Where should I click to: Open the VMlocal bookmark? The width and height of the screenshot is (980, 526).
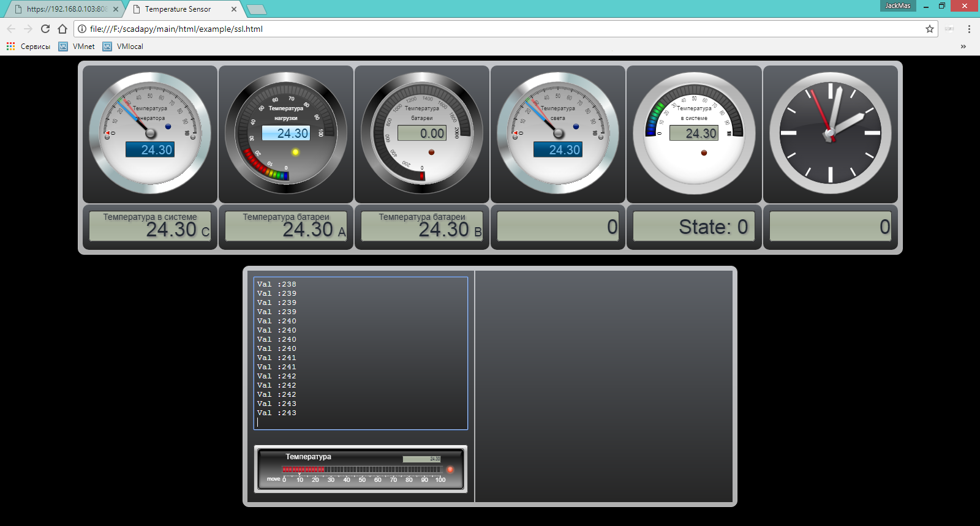123,47
